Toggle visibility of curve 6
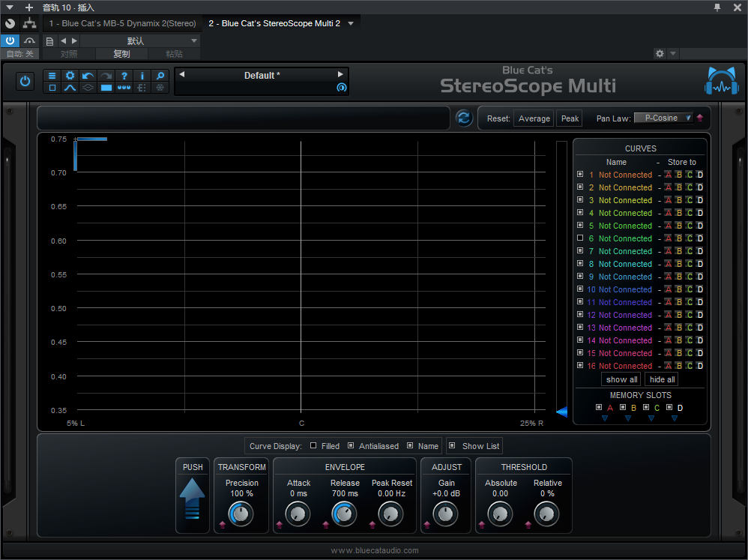 coord(580,238)
